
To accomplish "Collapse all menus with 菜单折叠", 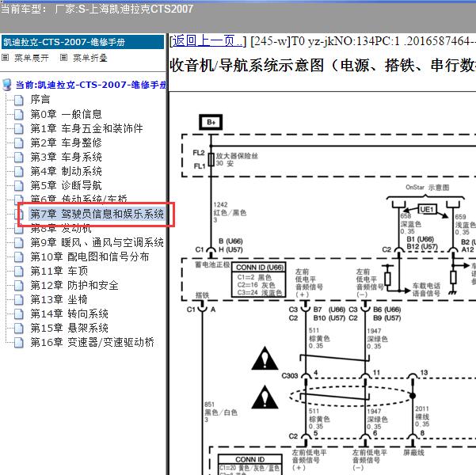I will point(90,58).
